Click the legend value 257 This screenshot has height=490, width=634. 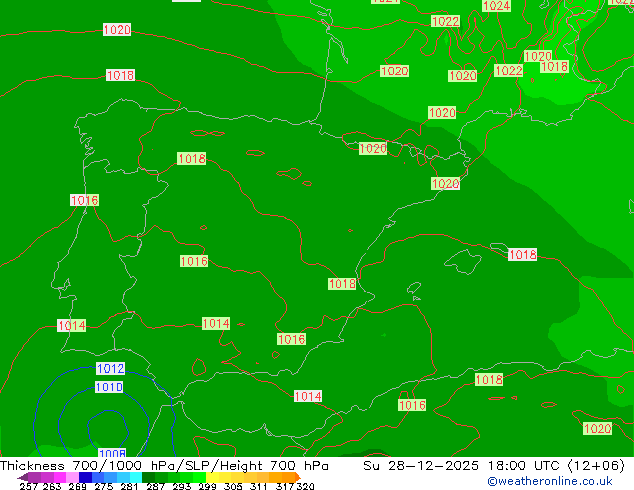point(29,486)
